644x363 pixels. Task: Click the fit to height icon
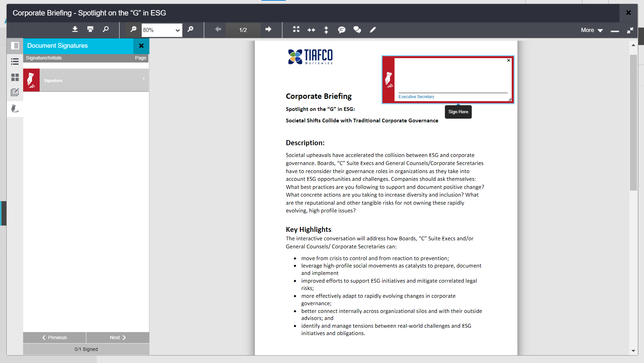click(326, 30)
